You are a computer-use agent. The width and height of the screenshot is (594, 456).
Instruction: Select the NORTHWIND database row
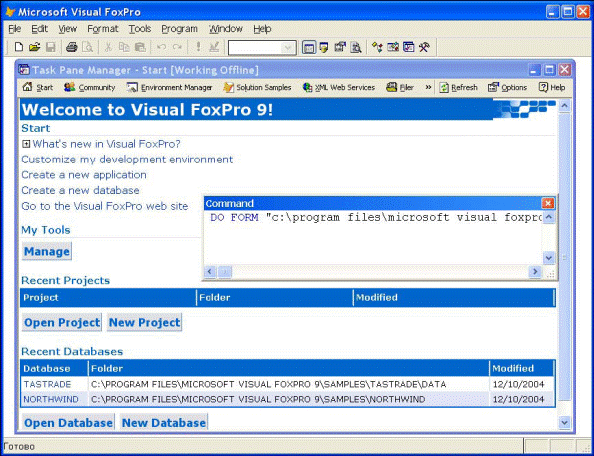tap(288, 400)
